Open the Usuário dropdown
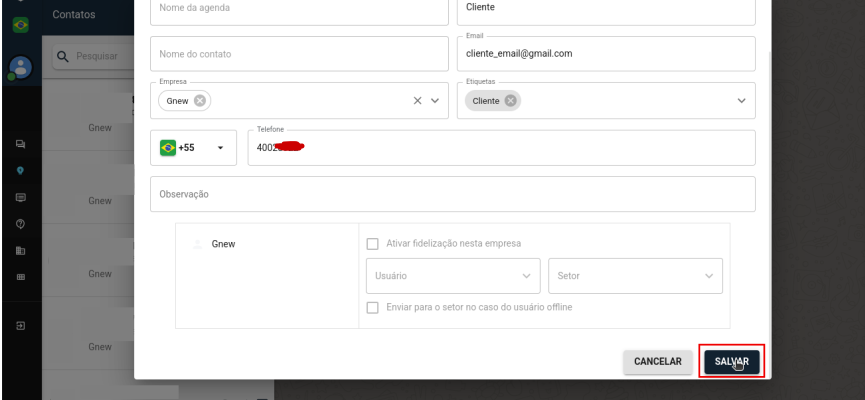Viewport: 865px width, 400px height. tap(453, 276)
